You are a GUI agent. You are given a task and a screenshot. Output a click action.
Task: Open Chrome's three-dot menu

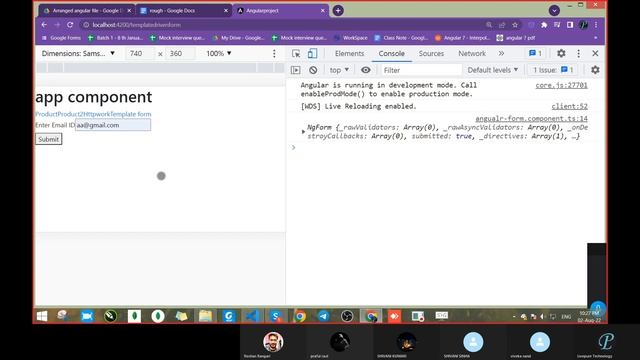(x=596, y=25)
